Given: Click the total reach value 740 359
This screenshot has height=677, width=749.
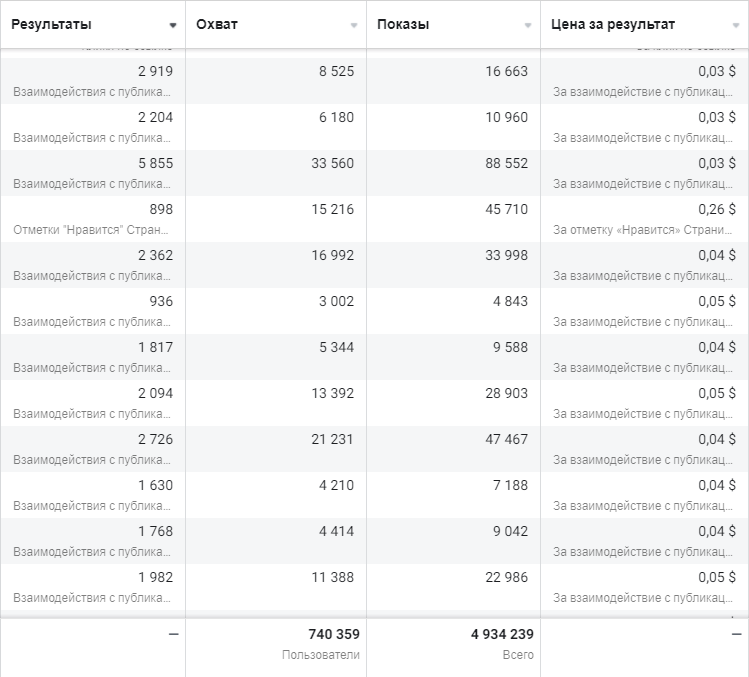Looking at the screenshot, I should 334,634.
